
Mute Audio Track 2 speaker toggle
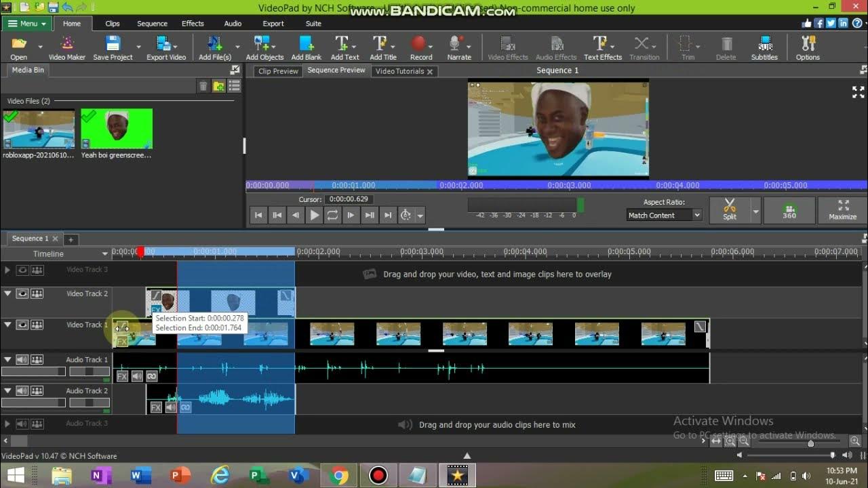[x=22, y=391]
